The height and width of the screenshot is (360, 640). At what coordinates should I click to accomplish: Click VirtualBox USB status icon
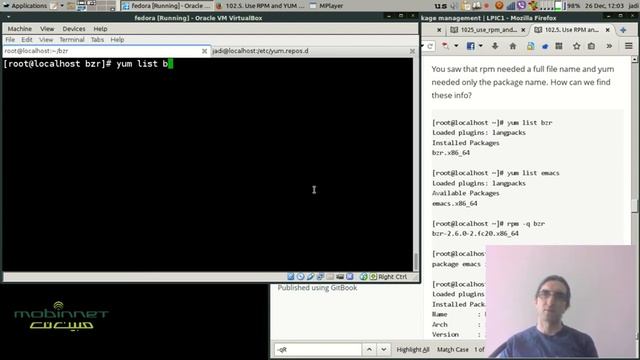coord(310,277)
